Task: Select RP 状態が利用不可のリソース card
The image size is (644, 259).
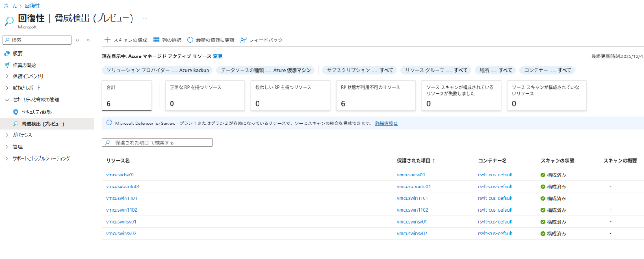Action: (376, 96)
